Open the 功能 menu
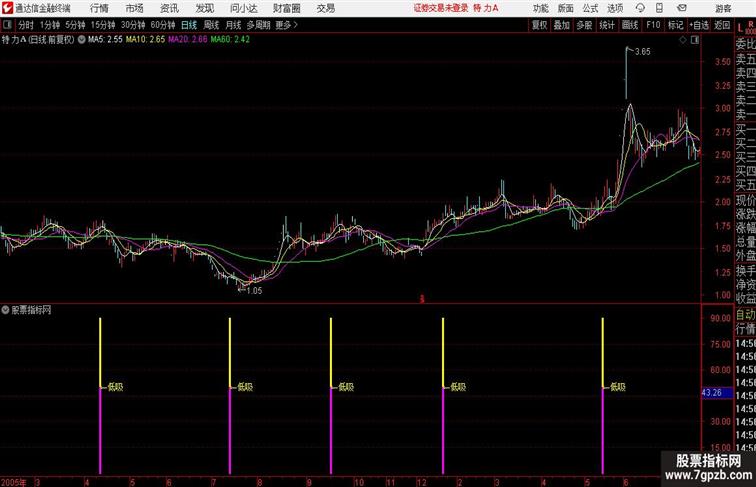The image size is (756, 487). coord(540,8)
